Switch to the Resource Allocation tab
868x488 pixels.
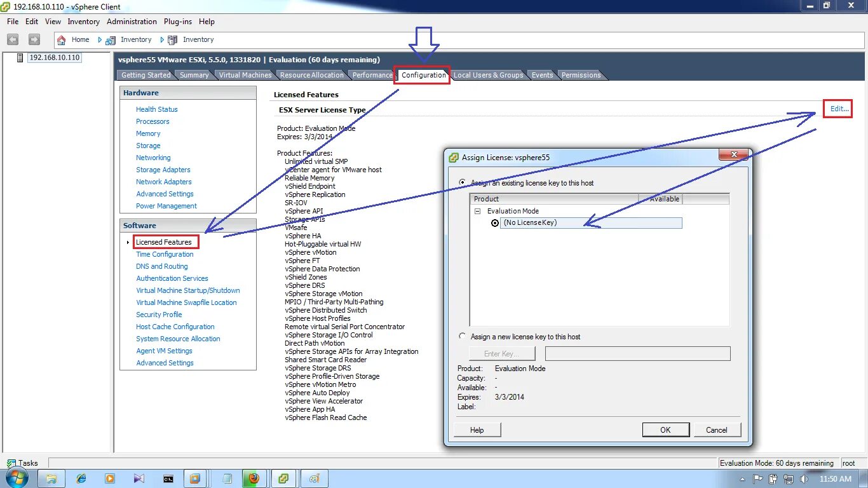[312, 75]
